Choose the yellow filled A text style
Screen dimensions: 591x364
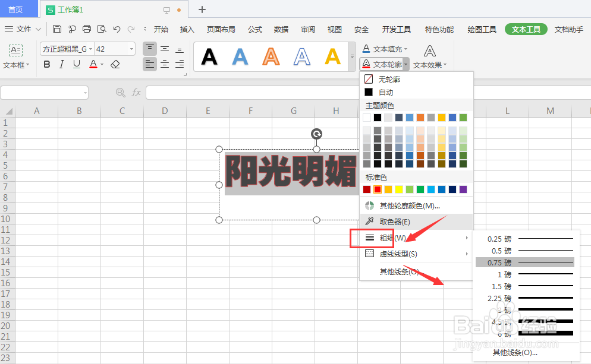(333, 57)
